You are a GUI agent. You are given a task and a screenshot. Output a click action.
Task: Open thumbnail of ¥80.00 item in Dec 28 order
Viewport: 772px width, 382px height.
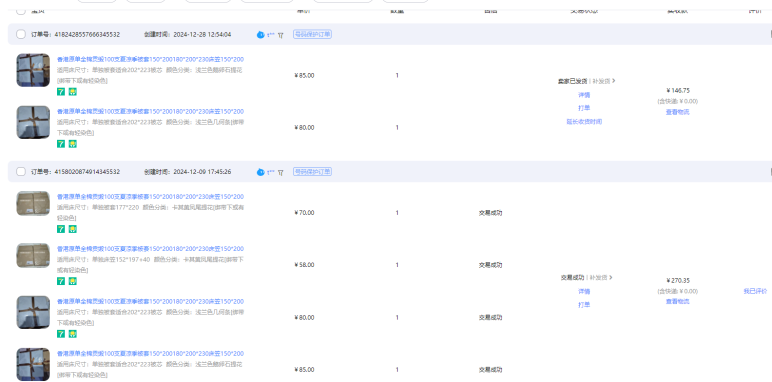tap(33, 123)
